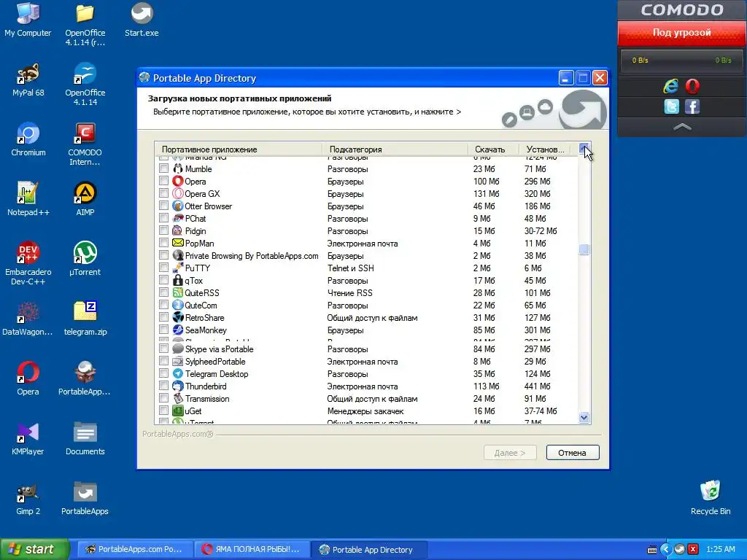Screen dimensions: 747x560
Task: Click the Thunderbird icon in the list
Action: pyautogui.click(x=178, y=386)
